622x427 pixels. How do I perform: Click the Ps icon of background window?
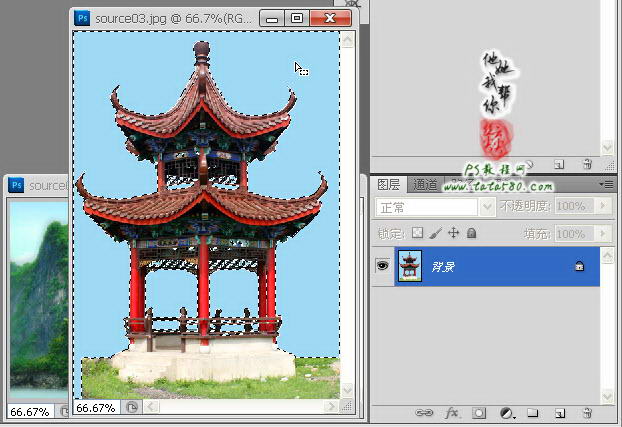(16, 185)
